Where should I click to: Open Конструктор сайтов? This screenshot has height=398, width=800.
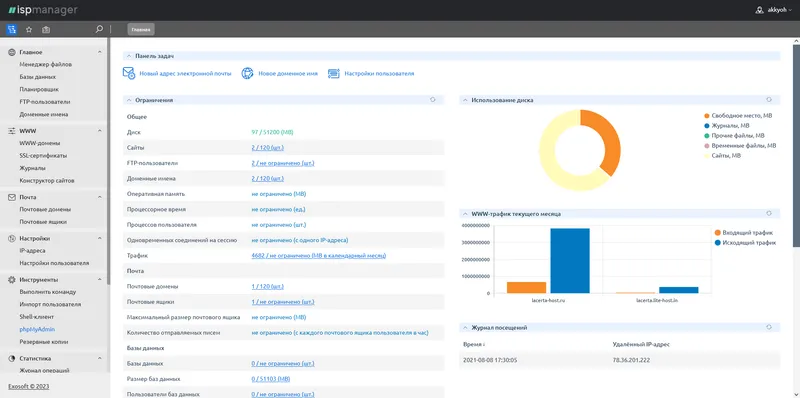point(47,181)
